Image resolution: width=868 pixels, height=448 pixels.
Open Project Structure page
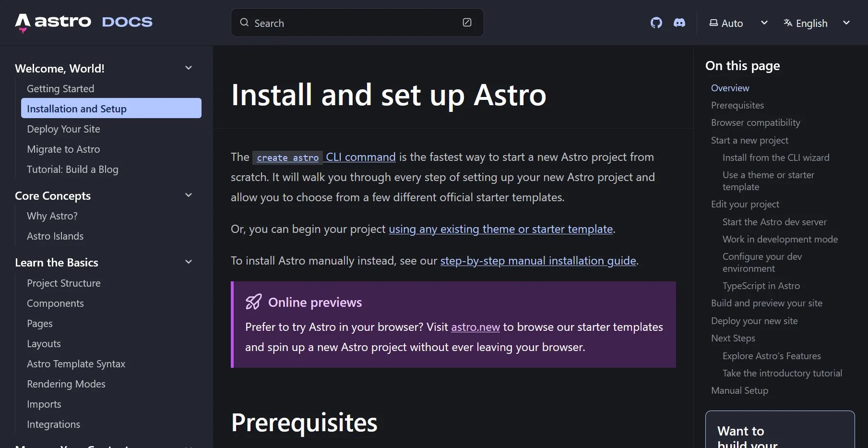click(64, 283)
